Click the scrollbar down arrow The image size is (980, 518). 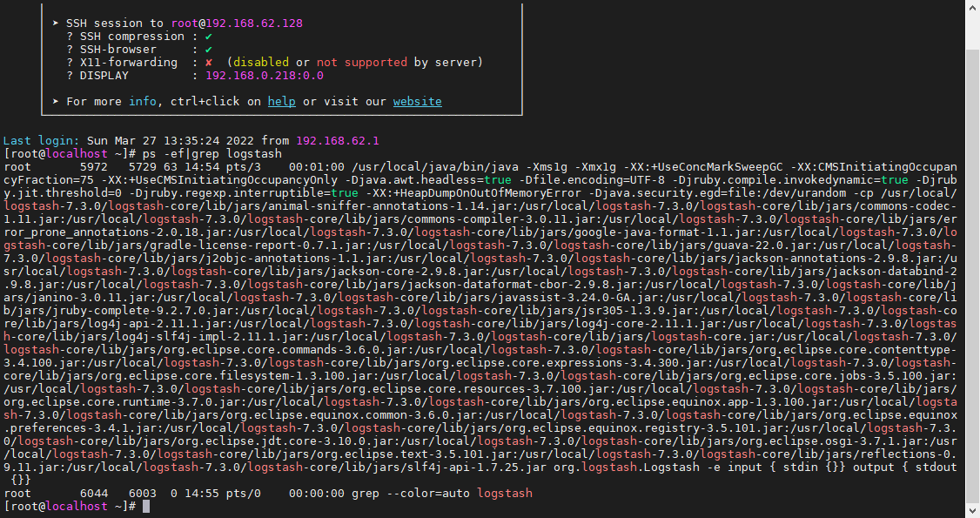(972, 511)
